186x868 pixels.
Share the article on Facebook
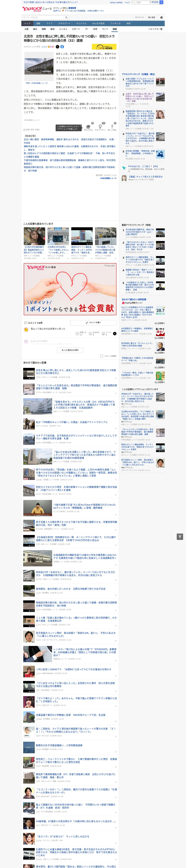tap(62, 47)
